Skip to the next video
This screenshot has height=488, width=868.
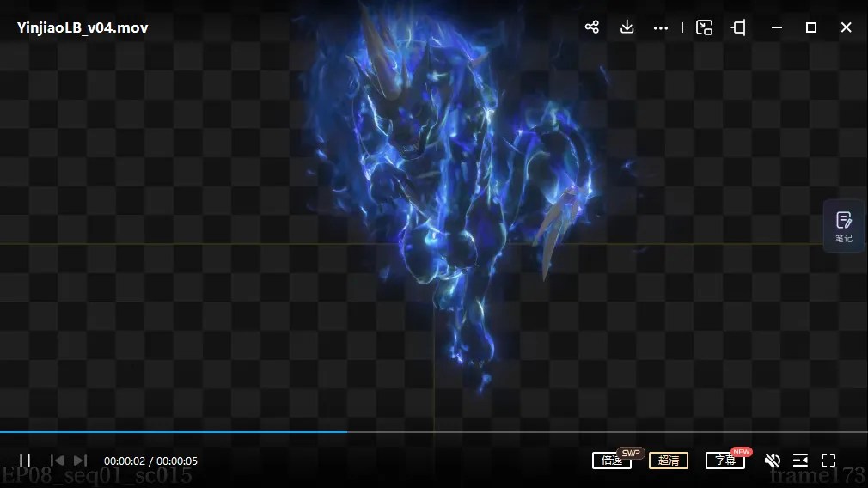(80, 461)
